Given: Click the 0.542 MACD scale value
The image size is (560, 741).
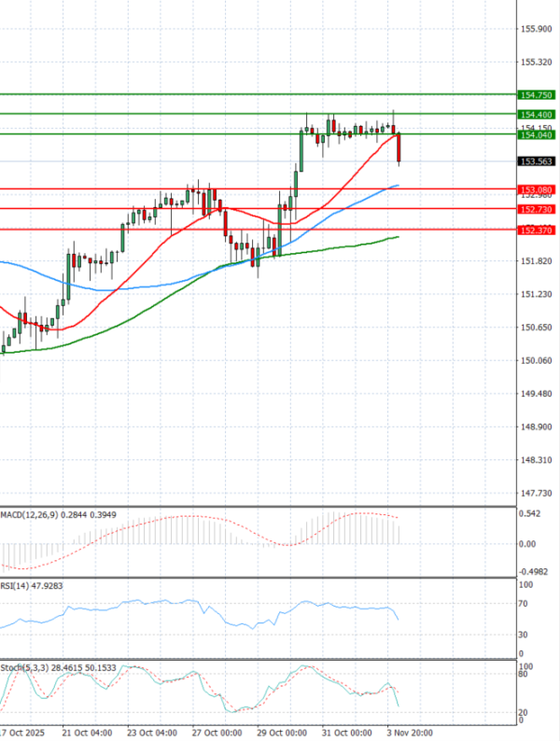Looking at the screenshot, I should pos(528,514).
